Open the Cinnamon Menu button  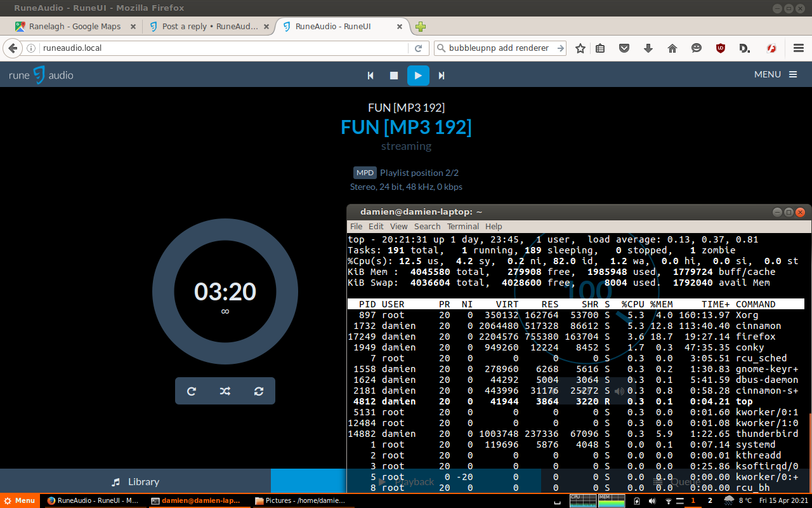pyautogui.click(x=19, y=500)
